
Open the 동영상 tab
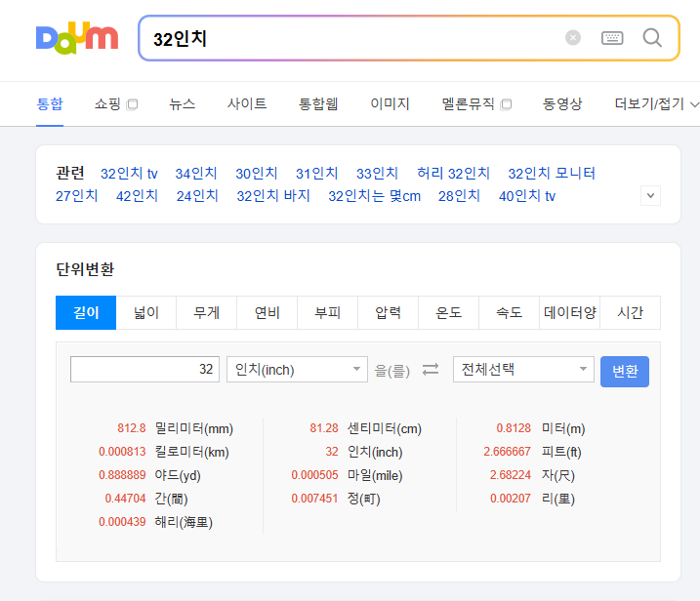[x=562, y=104]
